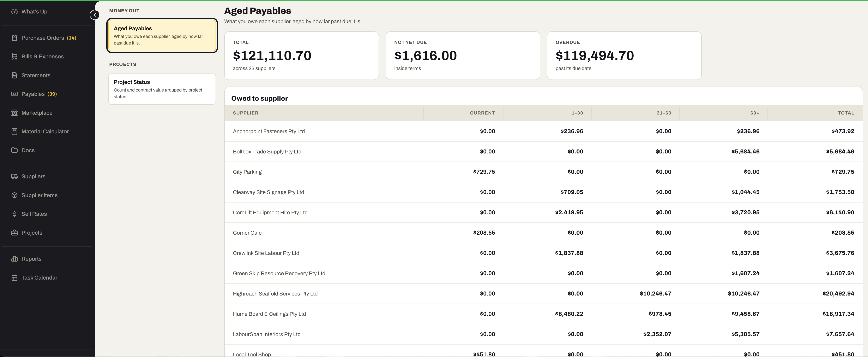
Task: Select the Project Status report card
Action: pyautogui.click(x=162, y=89)
